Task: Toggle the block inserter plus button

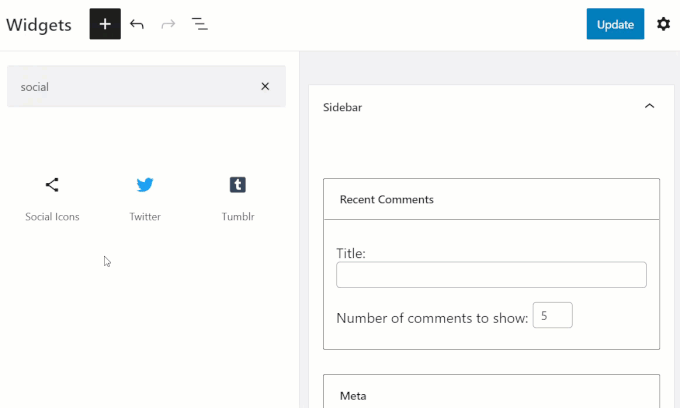Action: coord(105,24)
